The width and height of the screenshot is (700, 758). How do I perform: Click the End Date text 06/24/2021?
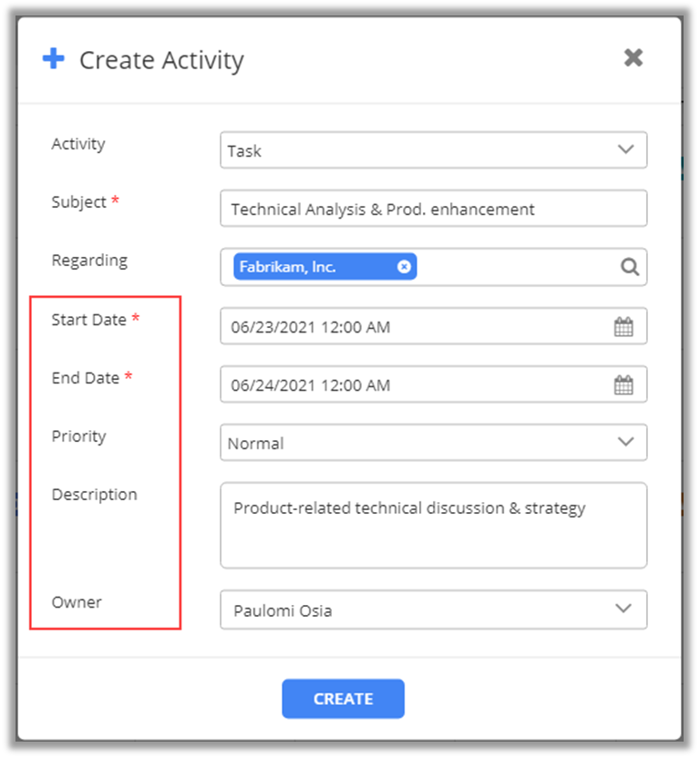point(310,385)
